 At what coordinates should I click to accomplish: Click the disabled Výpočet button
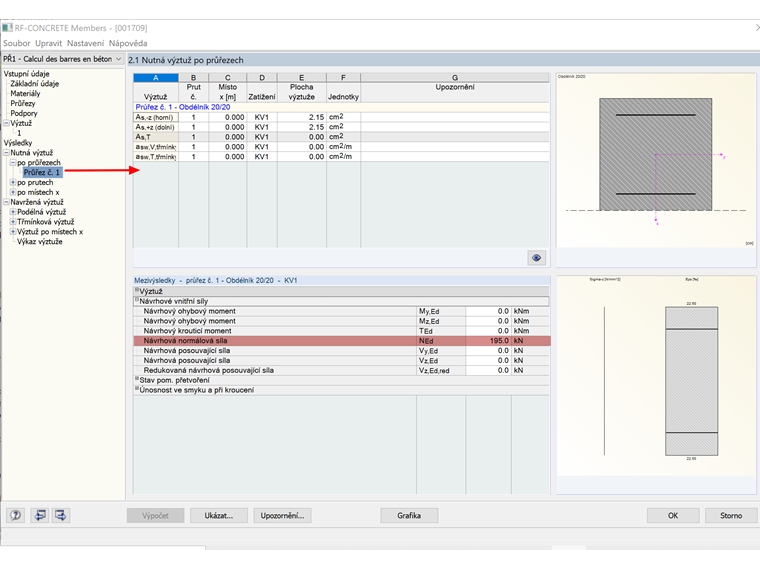pos(156,515)
